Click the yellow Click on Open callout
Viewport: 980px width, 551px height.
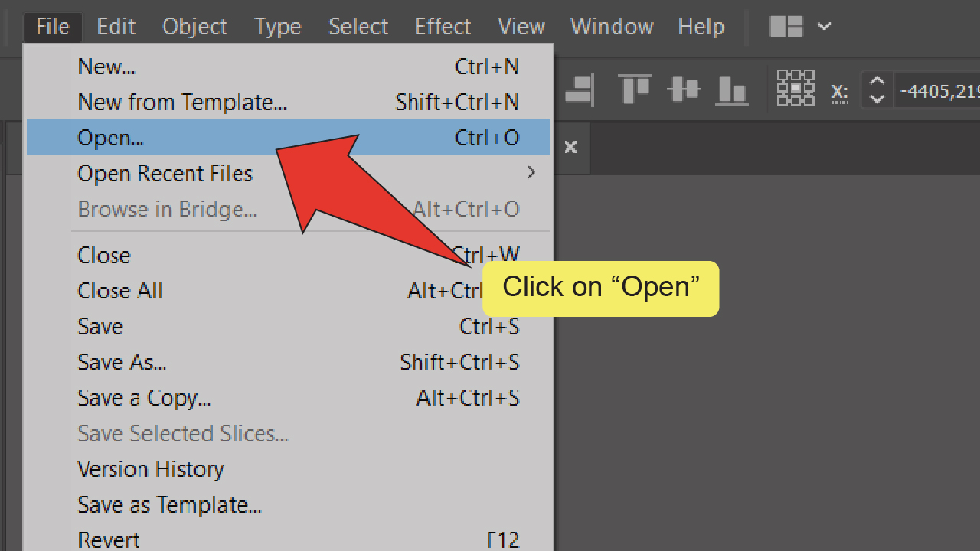600,288
